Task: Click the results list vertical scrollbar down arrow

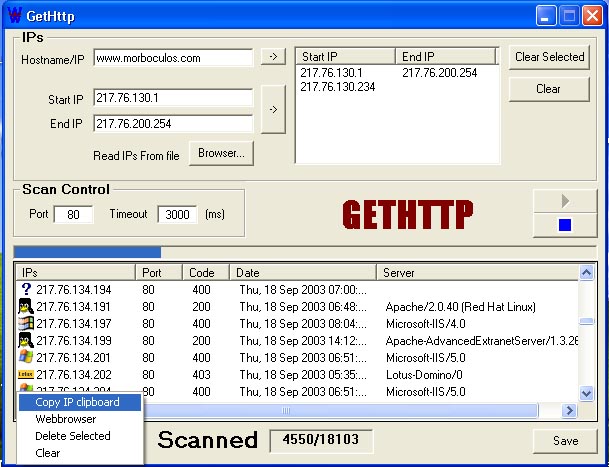Action: 587,393
